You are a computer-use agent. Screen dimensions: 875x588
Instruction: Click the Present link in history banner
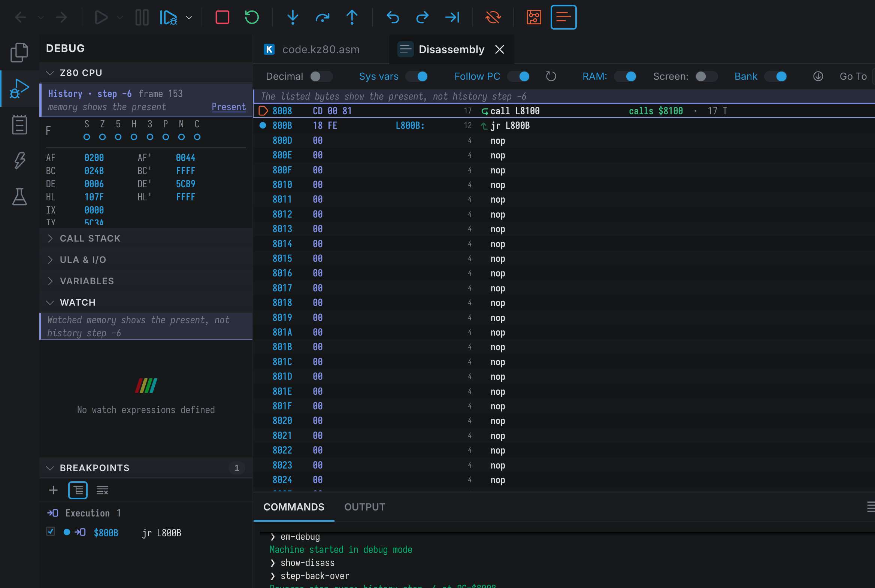click(x=229, y=107)
